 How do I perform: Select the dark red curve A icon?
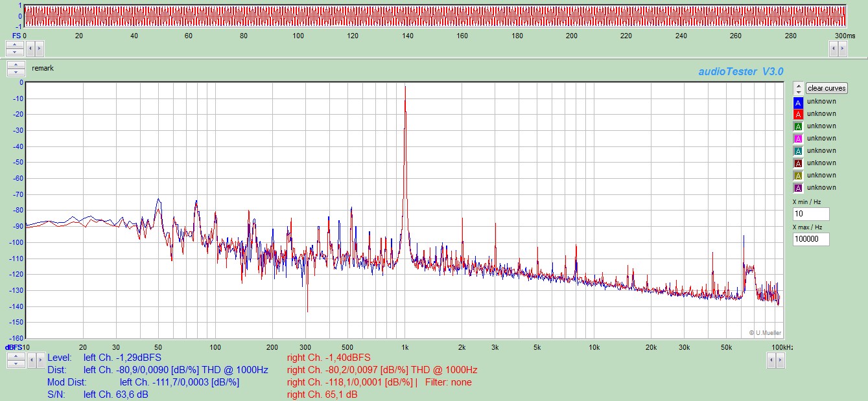click(798, 163)
